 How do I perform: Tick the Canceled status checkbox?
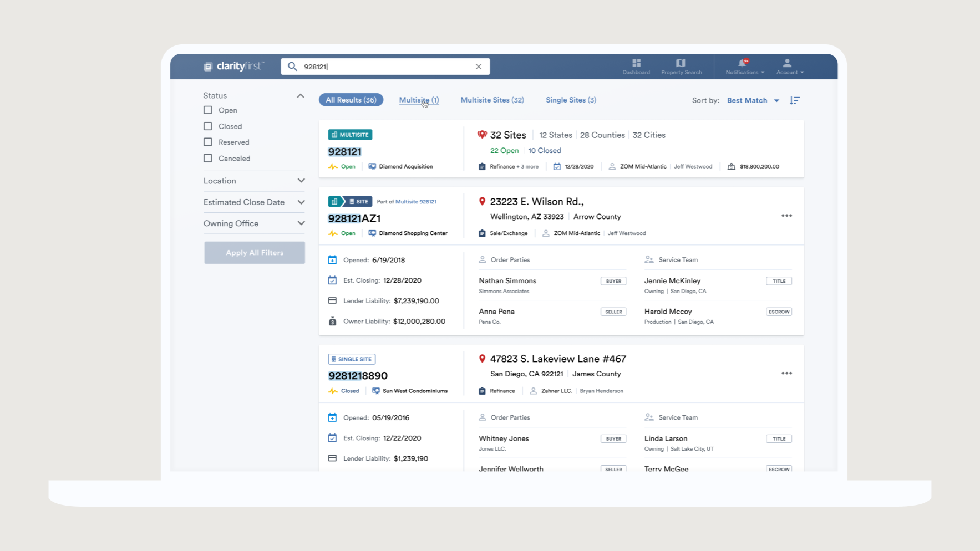(208, 159)
